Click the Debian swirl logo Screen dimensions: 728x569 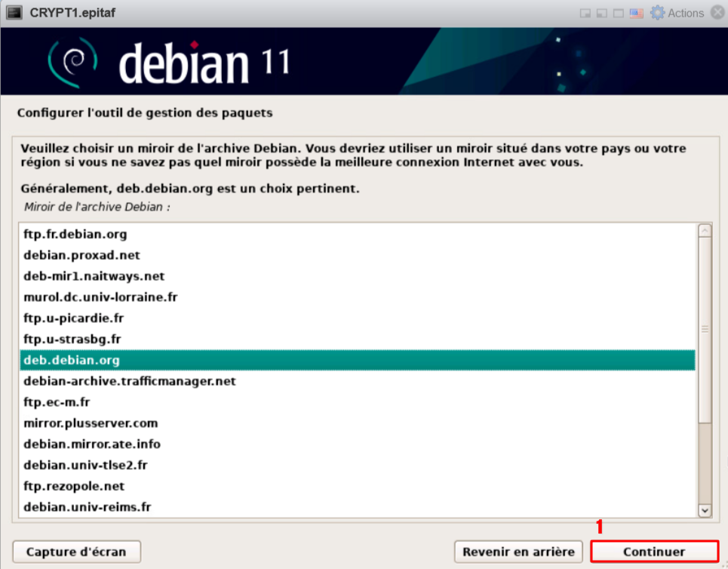click(x=73, y=62)
